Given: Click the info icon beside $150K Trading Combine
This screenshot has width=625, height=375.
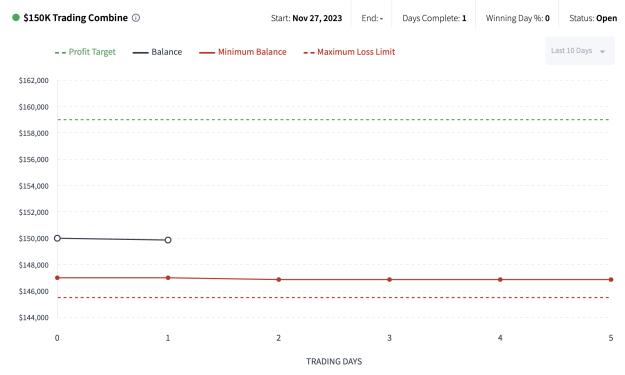Looking at the screenshot, I should [136, 18].
